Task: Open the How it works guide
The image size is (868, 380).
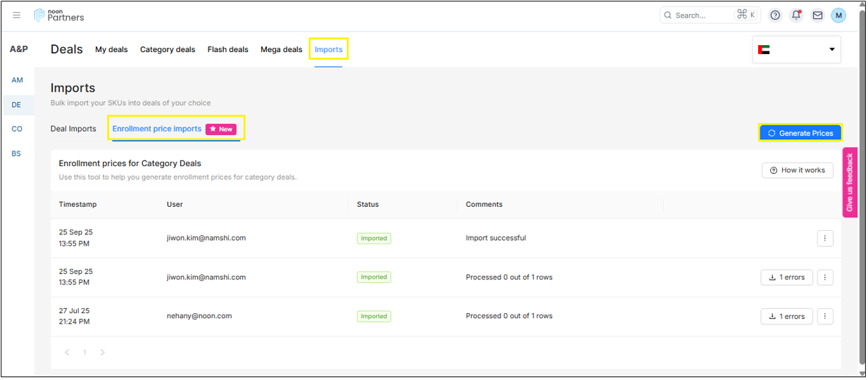Action: point(797,170)
